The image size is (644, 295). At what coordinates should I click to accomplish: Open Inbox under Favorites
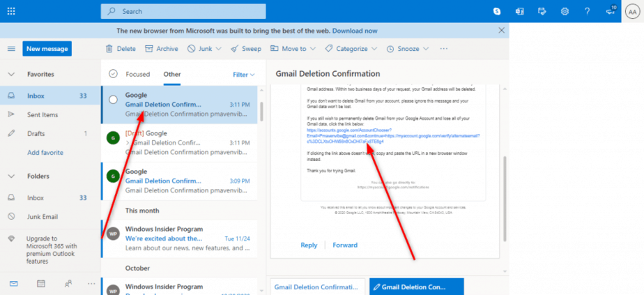pyautogui.click(x=49, y=96)
